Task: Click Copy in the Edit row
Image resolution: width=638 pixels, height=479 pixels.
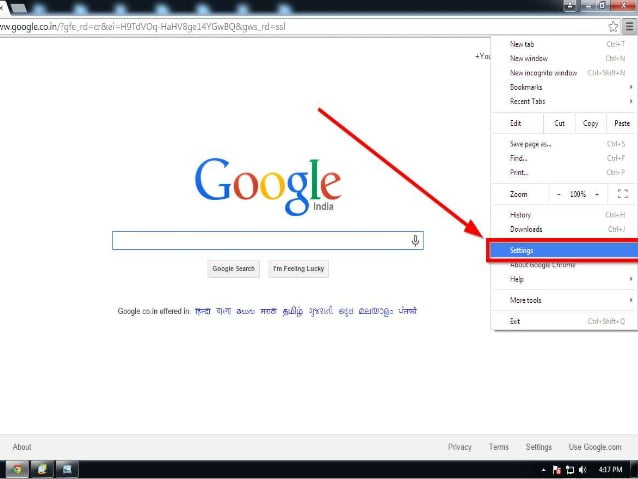Action: click(590, 123)
